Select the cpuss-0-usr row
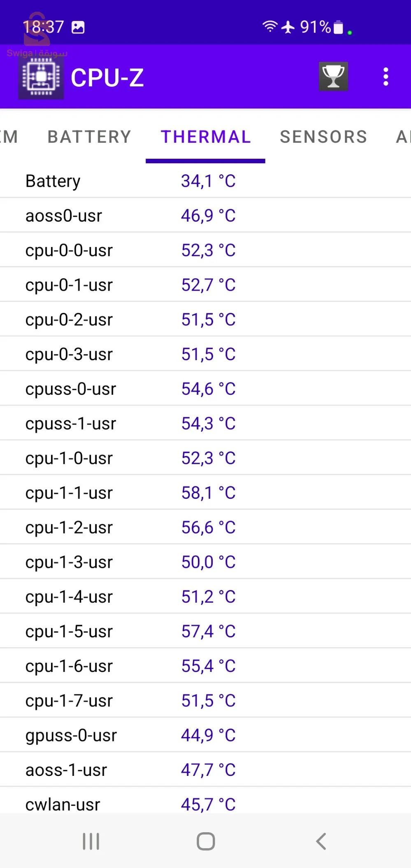Viewport: 411px width, 868px height. point(205,389)
